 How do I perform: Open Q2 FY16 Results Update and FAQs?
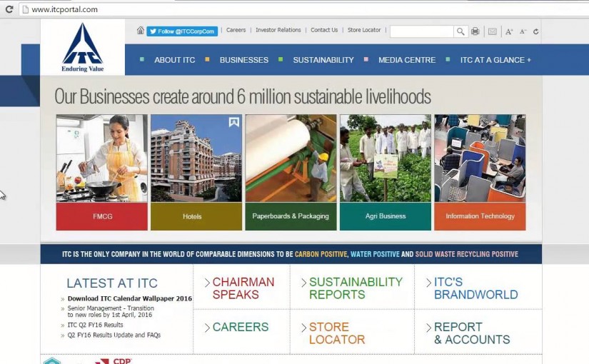[114, 335]
